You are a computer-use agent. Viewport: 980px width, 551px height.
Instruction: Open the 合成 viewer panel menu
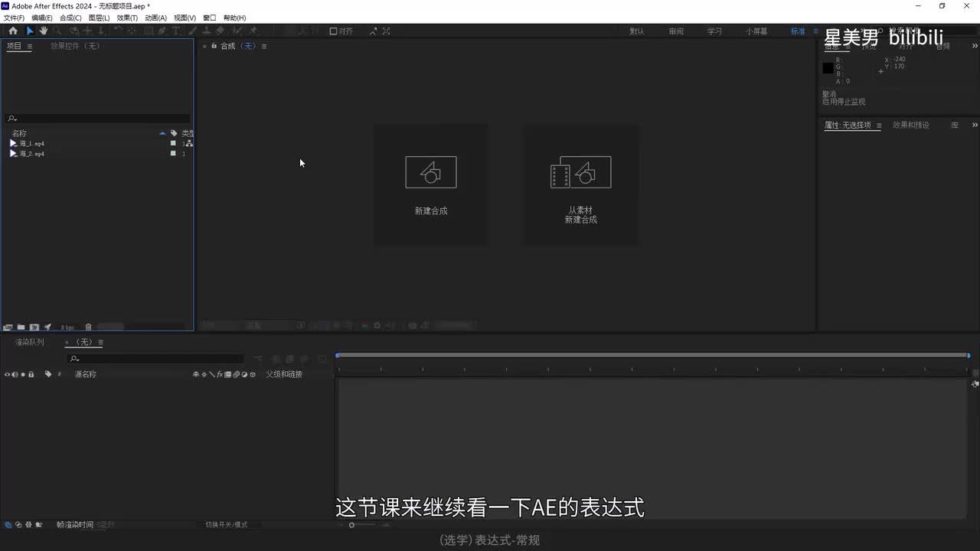(264, 46)
